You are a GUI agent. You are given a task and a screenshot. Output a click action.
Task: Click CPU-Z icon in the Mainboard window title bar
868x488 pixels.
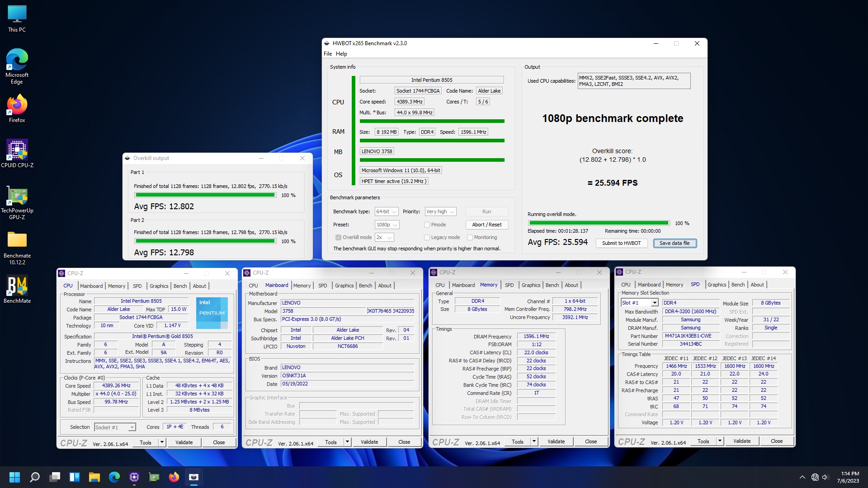[247, 273]
